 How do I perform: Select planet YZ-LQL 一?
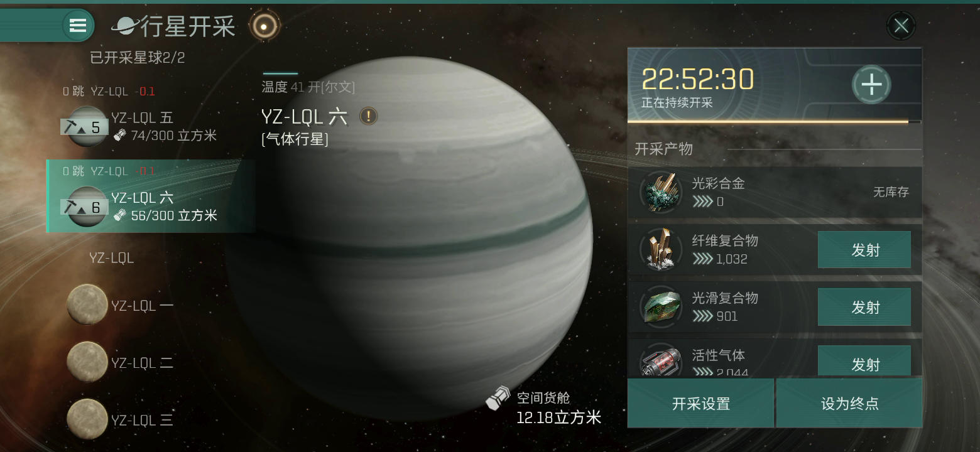(x=121, y=305)
